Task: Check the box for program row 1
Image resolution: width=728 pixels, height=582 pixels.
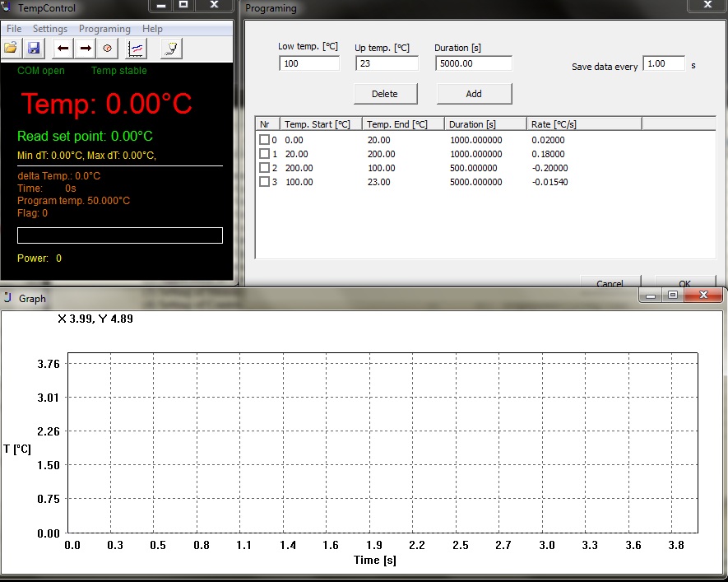Action: coord(264,153)
